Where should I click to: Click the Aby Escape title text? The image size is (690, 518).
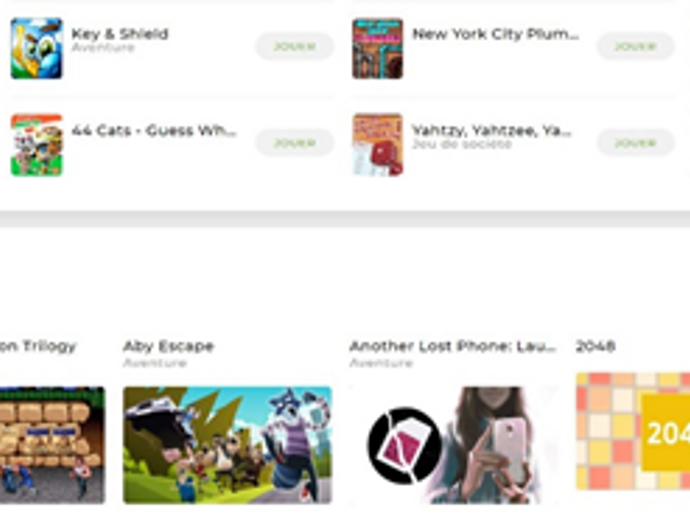(x=169, y=346)
